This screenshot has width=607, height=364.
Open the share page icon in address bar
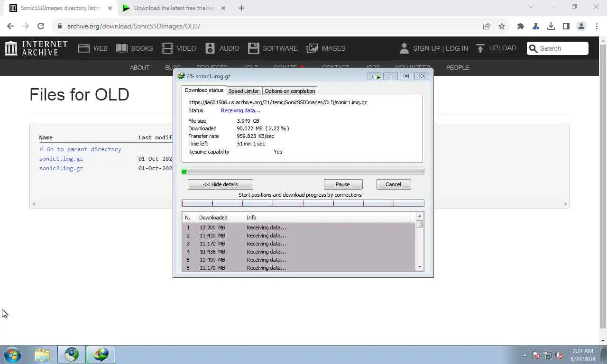487,26
